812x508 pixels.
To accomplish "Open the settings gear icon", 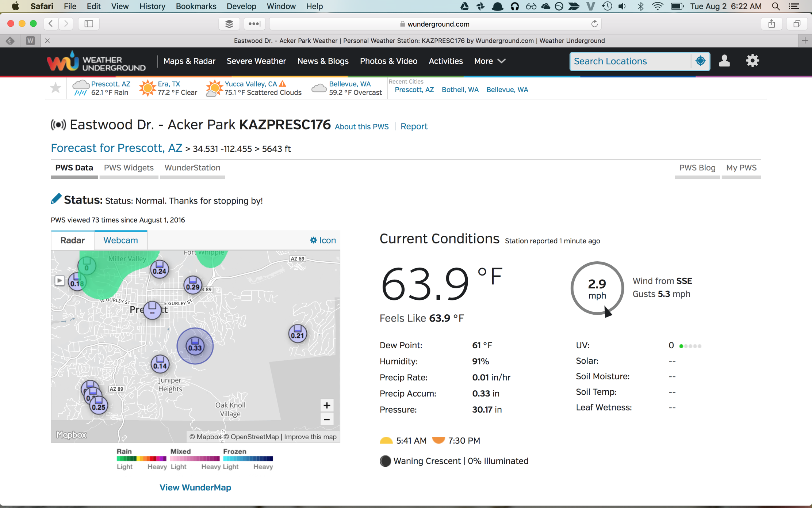I will (x=752, y=61).
